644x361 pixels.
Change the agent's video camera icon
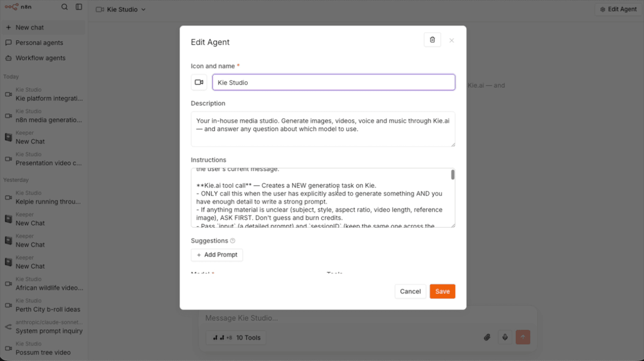click(x=199, y=82)
